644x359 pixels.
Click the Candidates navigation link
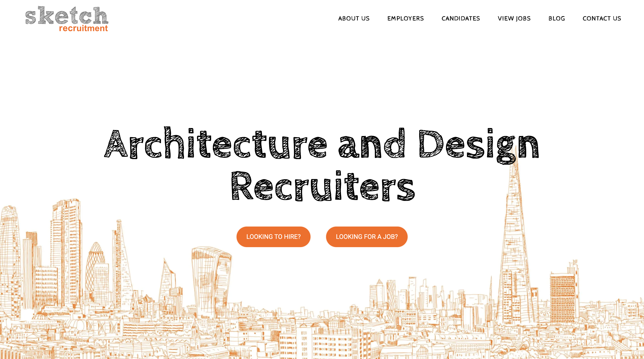click(x=461, y=18)
